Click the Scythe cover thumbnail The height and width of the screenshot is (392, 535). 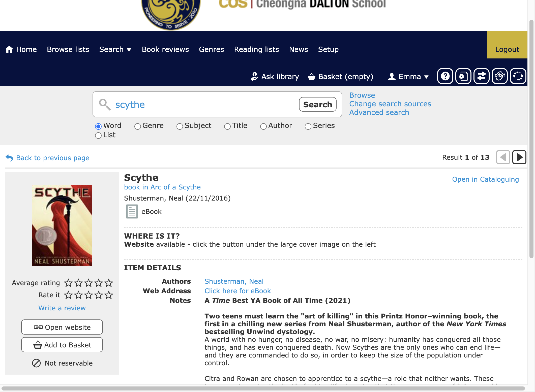(62, 225)
